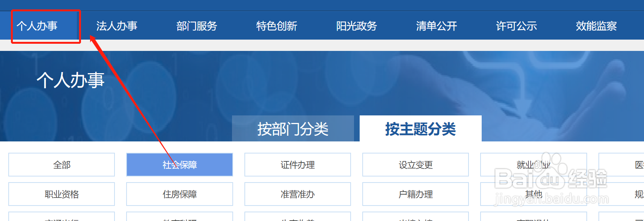Viewport: 644px width, 221px height.
Task: Open the 法人办事 navigation item
Action: click(x=117, y=26)
